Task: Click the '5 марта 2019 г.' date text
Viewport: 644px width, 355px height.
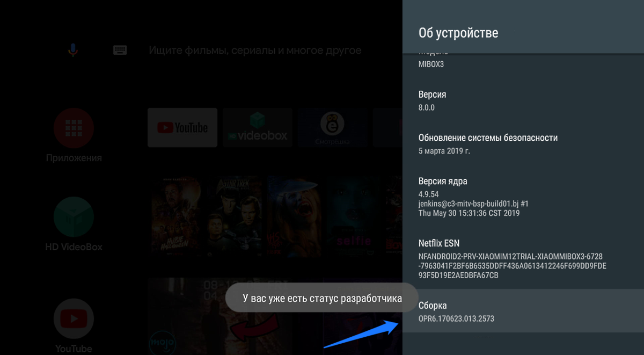Action: point(444,151)
